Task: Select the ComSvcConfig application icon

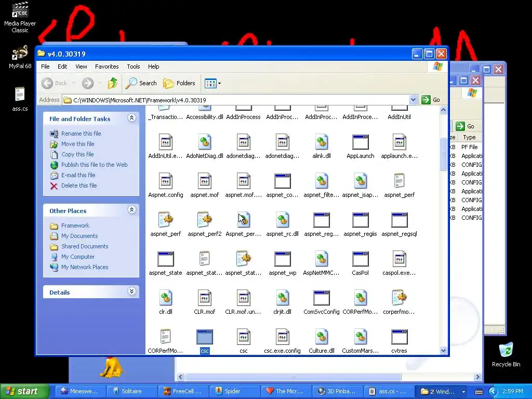Action: coord(321,298)
